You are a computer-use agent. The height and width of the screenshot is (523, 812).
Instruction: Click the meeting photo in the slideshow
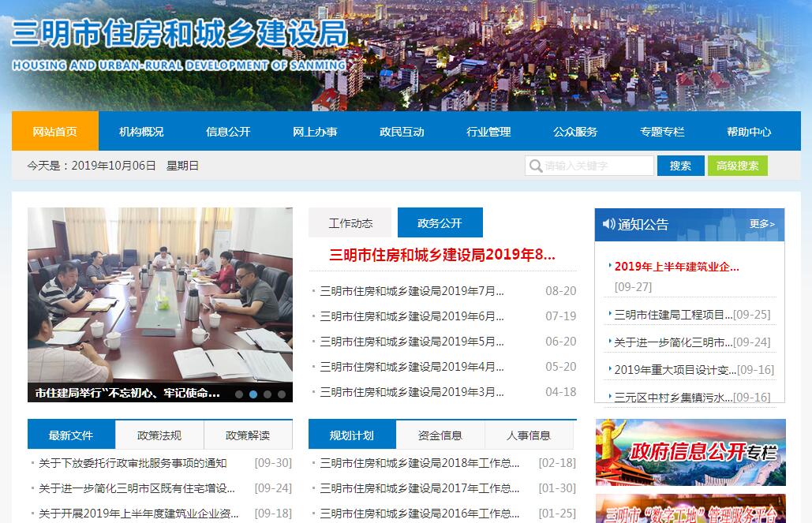point(159,296)
